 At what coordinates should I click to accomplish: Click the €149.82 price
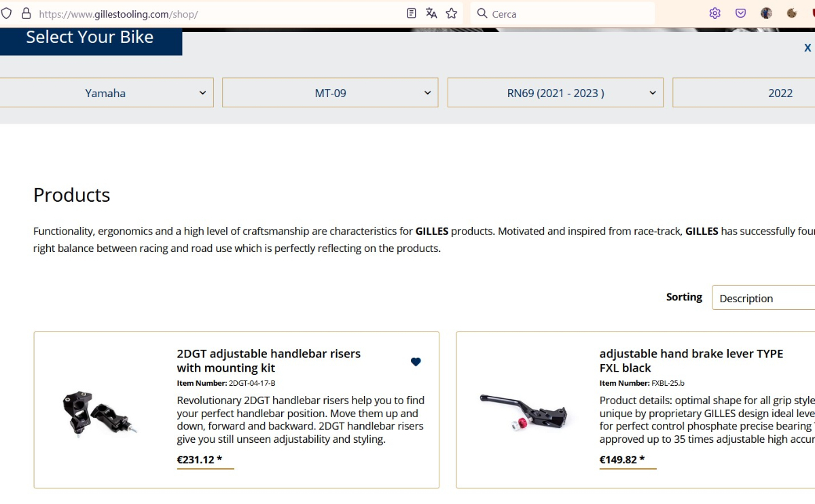point(622,460)
